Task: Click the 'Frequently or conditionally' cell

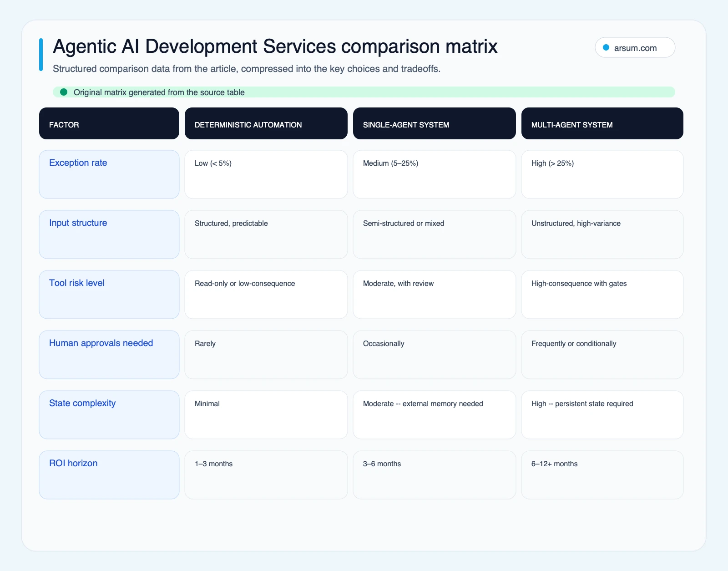Action: 602,355
